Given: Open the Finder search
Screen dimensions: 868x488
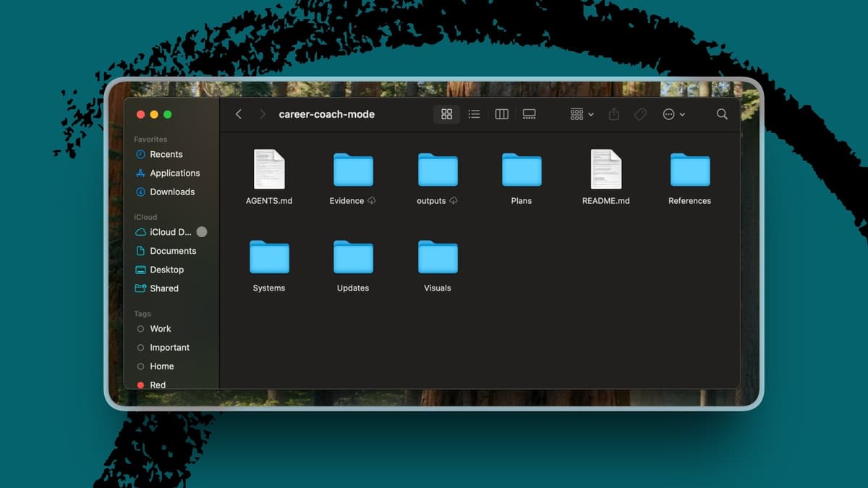Looking at the screenshot, I should point(722,114).
